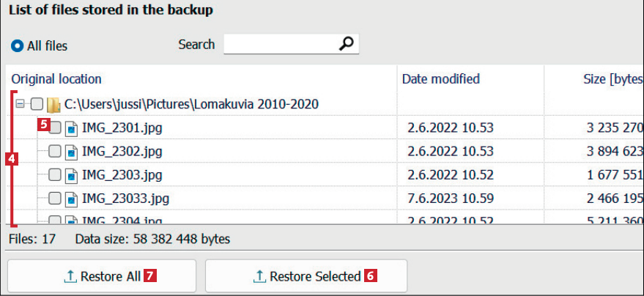Click the IMG_23033.jpg file icon
This screenshot has width=644, height=296.
point(72,199)
